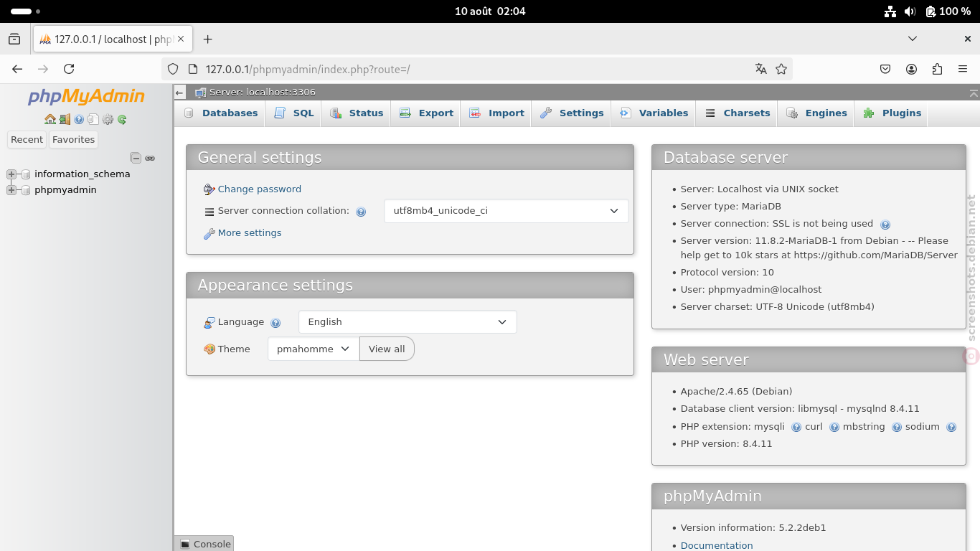Reload the page with the browser refresh button
The image size is (980, 551).
69,69
